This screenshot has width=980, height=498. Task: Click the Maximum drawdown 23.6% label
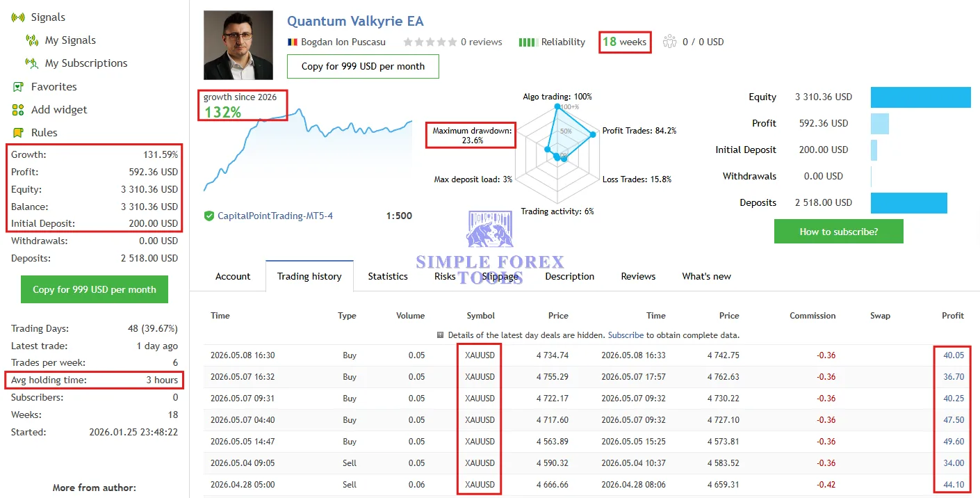tap(472, 136)
